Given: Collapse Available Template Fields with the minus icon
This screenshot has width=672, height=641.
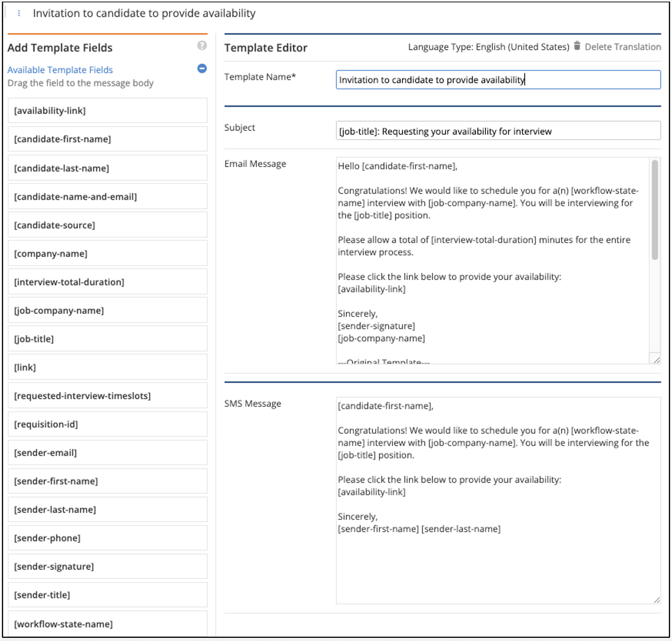Looking at the screenshot, I should [x=202, y=68].
